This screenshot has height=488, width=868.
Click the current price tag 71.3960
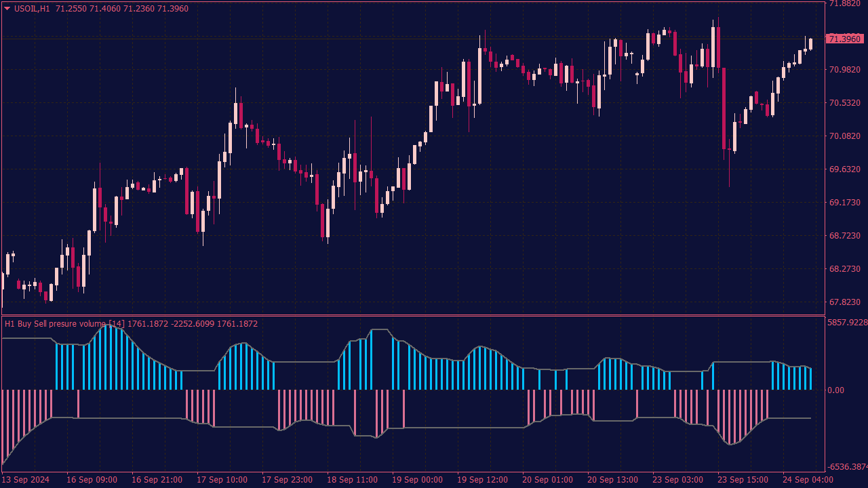click(844, 39)
